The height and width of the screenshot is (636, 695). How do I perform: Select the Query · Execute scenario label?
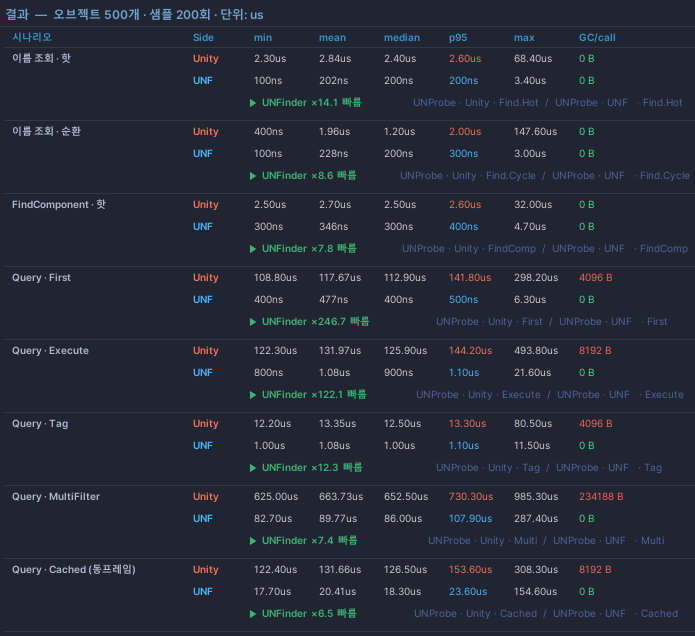coord(50,351)
